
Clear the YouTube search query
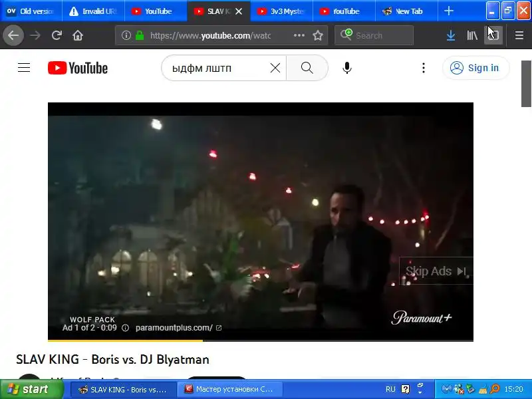275,68
